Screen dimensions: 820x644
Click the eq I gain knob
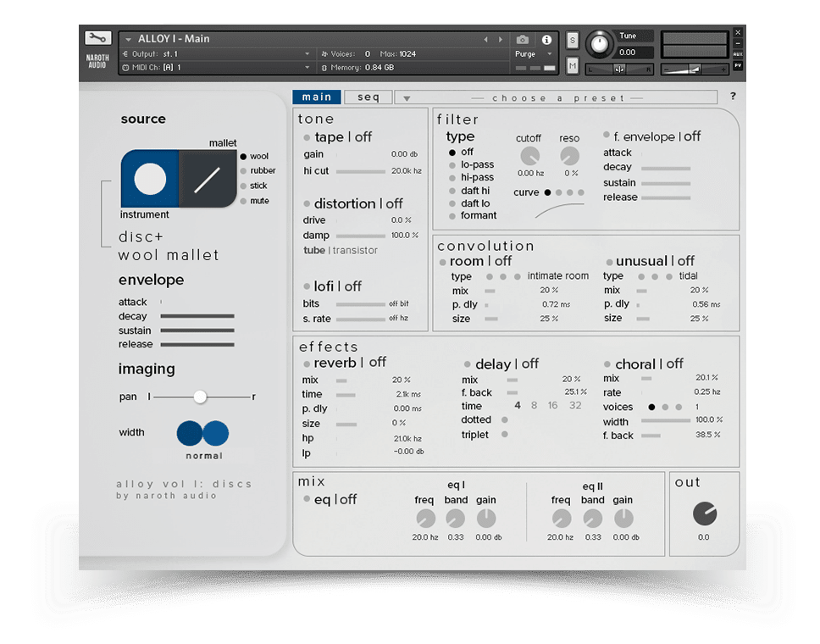pyautogui.click(x=486, y=519)
